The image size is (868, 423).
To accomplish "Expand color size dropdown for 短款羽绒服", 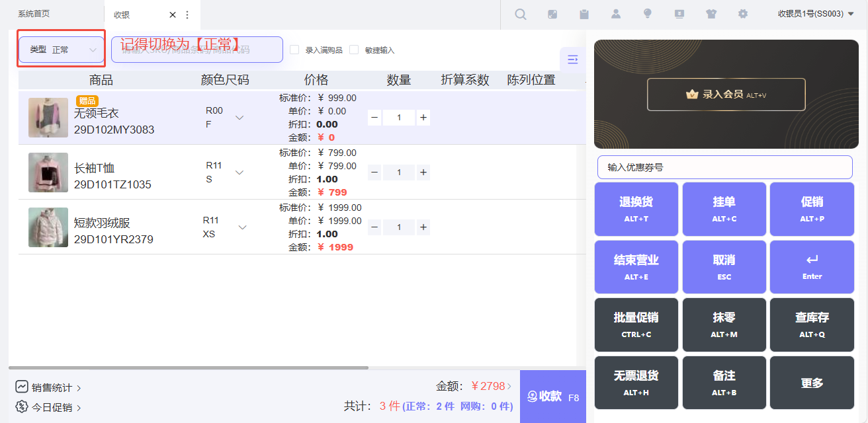I will pyautogui.click(x=242, y=227).
